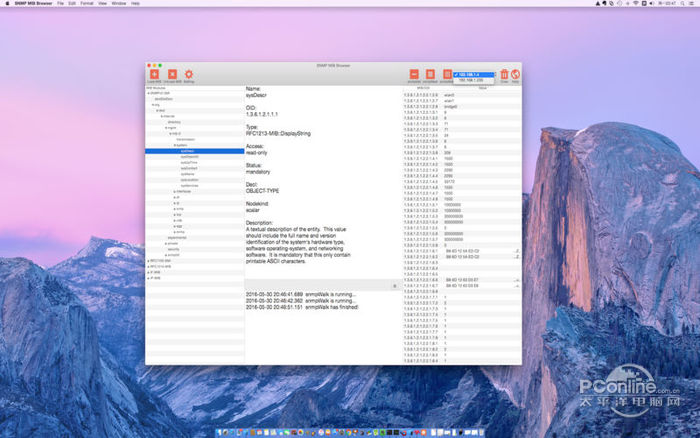This screenshot has width=700, height=438.
Task: Open the Window menu
Action: click(x=119, y=3)
